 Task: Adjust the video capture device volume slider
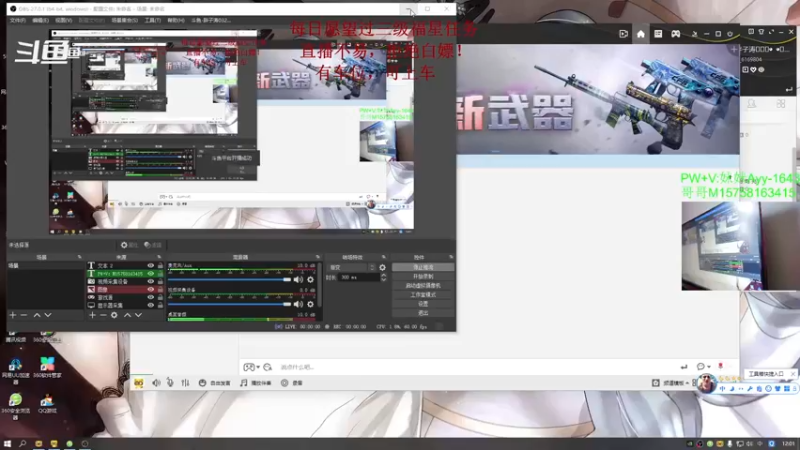[229, 304]
